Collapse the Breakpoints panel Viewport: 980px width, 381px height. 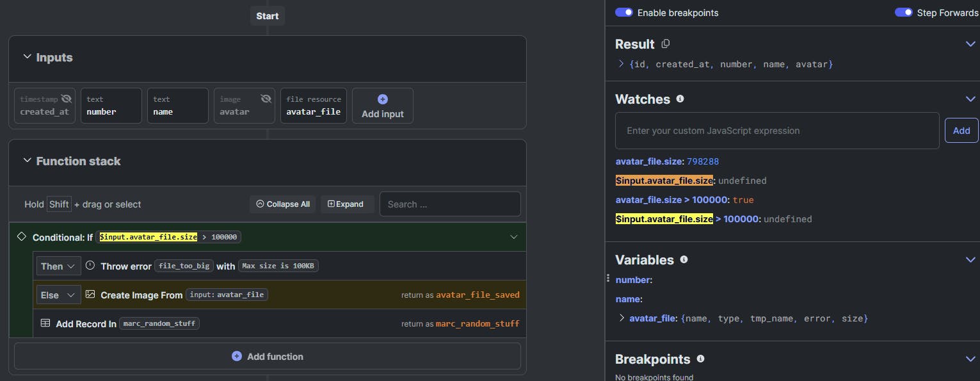[970, 359]
